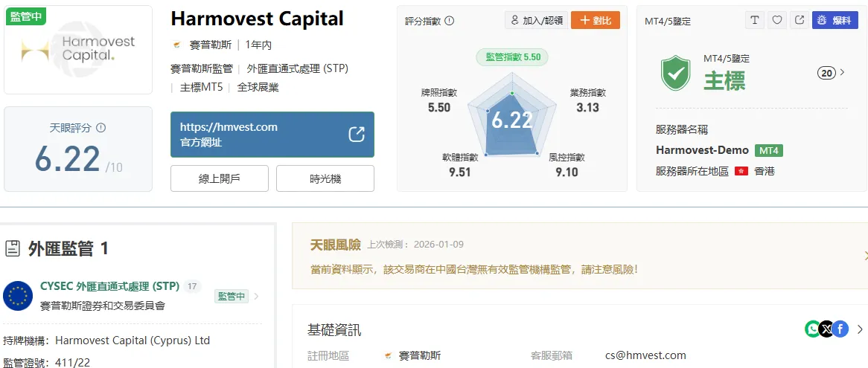Click the Harmovest Capital logo thumbnail
This screenshot has height=368, width=868.
click(x=78, y=50)
